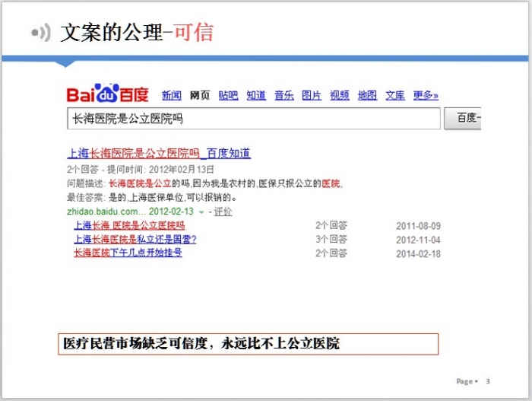Go to the 知道 tab

[x=256, y=95]
